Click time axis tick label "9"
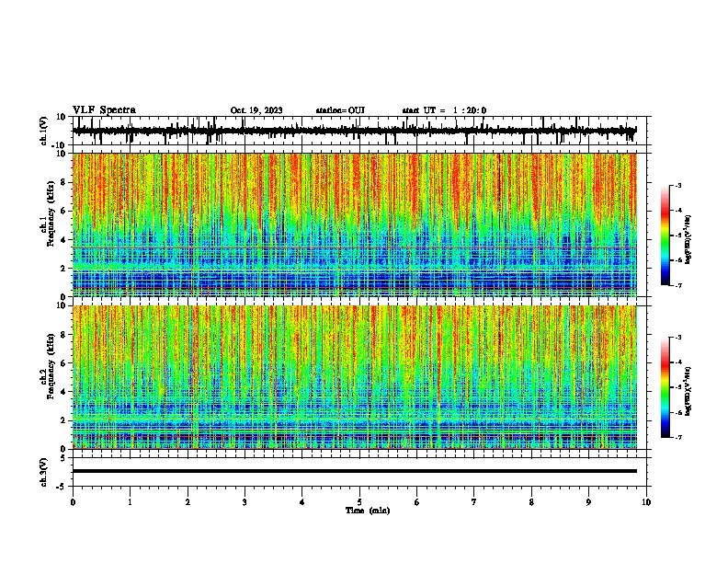 click(x=588, y=502)
